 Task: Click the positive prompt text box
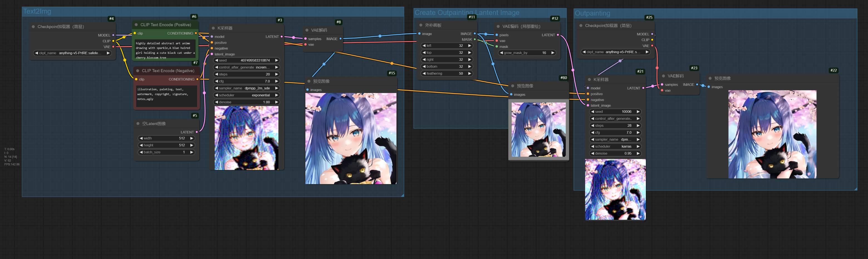165,50
